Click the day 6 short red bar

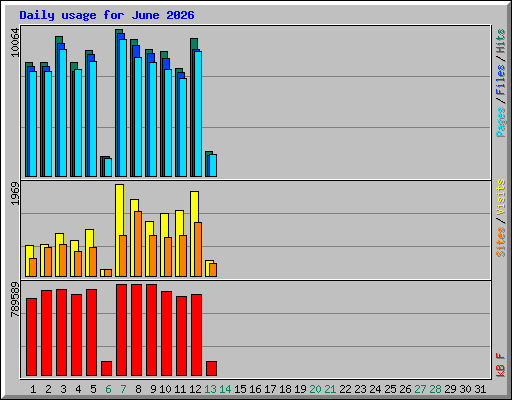pos(106,368)
